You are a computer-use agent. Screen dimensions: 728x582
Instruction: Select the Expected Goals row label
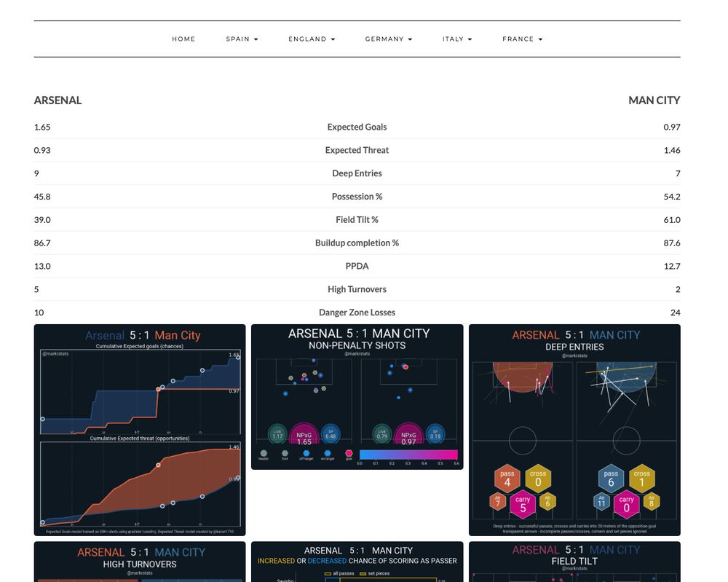click(x=357, y=127)
